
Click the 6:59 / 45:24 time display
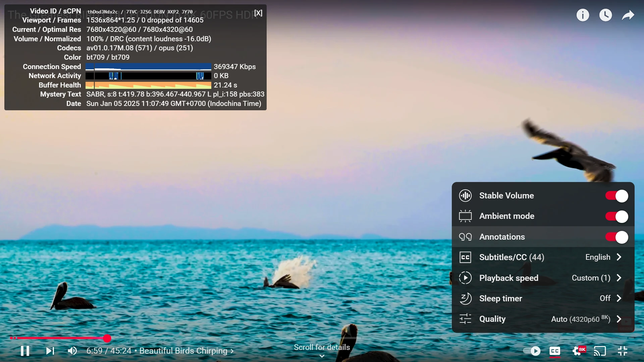109,351
